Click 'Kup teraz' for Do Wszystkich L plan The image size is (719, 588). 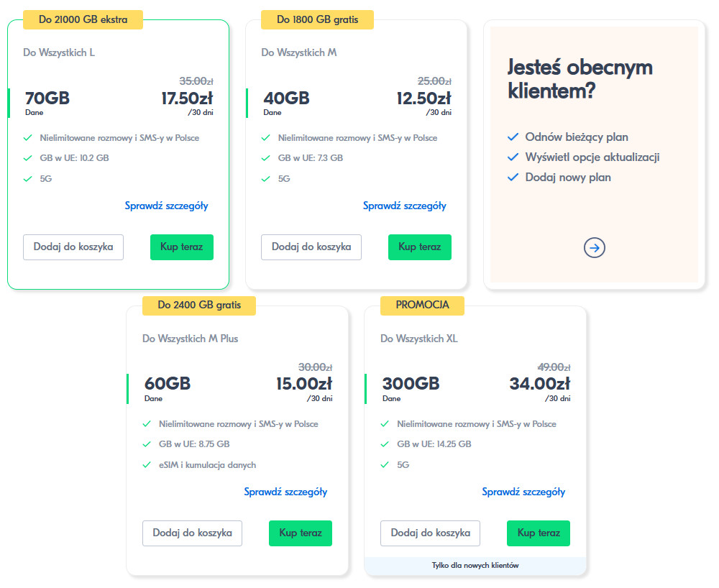[x=182, y=247]
